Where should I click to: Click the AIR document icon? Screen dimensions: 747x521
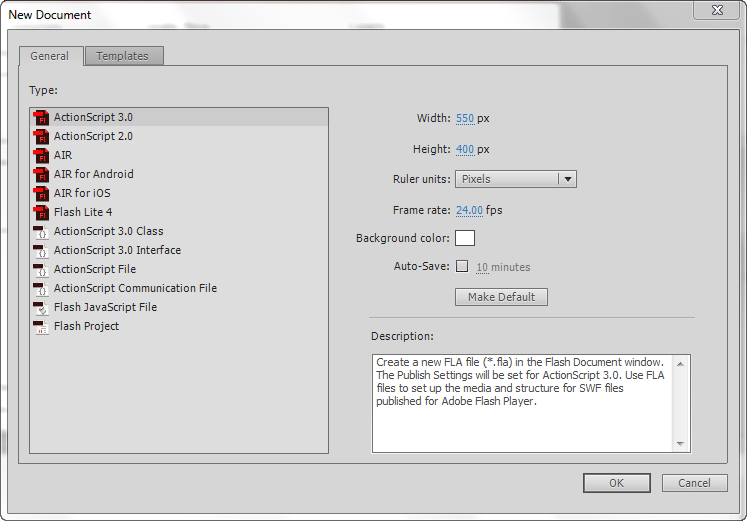tap(41, 155)
